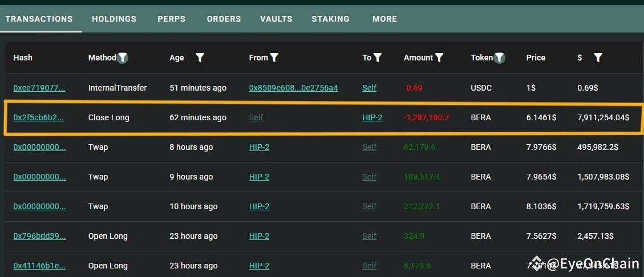Image resolution: width=644 pixels, height=277 pixels.
Task: Open the Method column filter icon
Action: point(123,58)
